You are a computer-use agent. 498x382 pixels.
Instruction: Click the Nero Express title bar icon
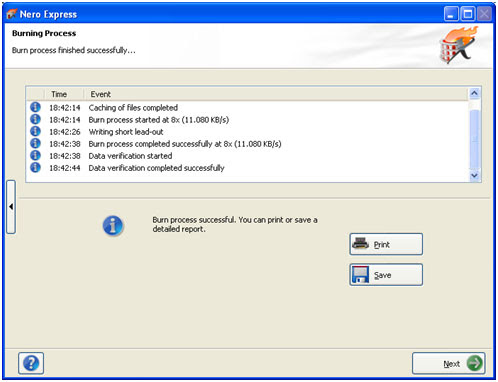point(11,14)
